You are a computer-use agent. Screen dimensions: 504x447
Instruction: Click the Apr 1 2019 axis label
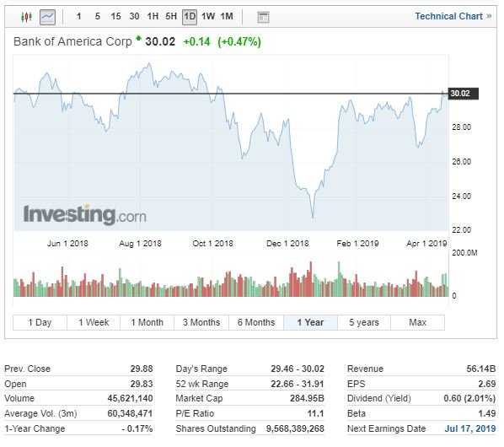click(x=426, y=244)
